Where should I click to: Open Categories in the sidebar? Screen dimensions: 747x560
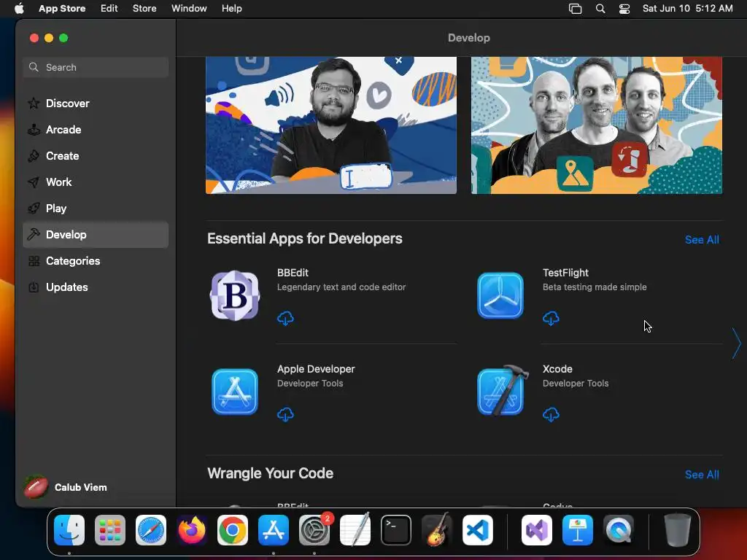tap(96, 260)
